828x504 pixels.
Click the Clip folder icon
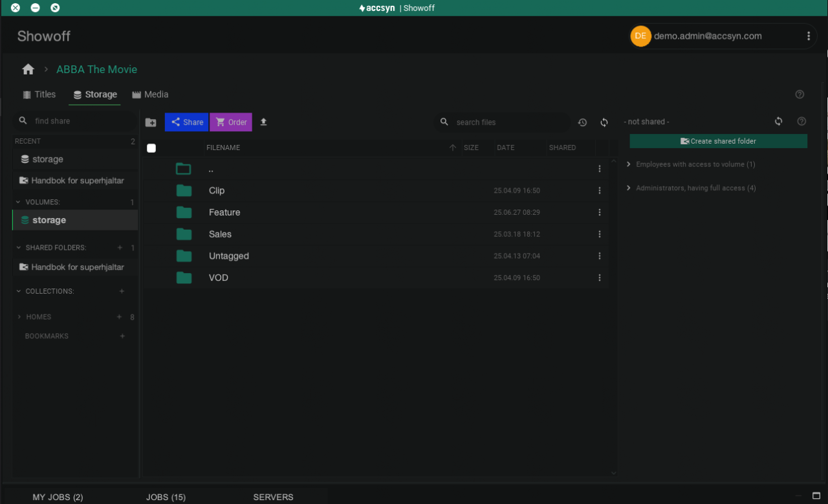tap(184, 191)
